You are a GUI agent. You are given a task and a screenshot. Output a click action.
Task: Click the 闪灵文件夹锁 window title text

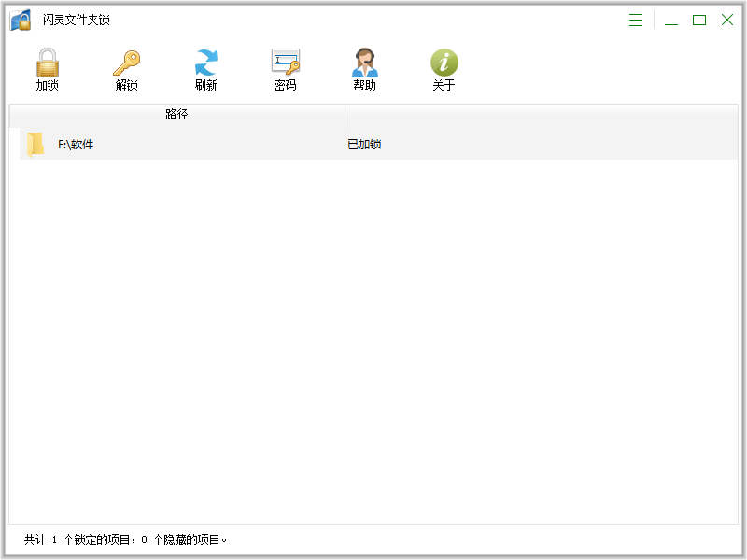click(76, 21)
